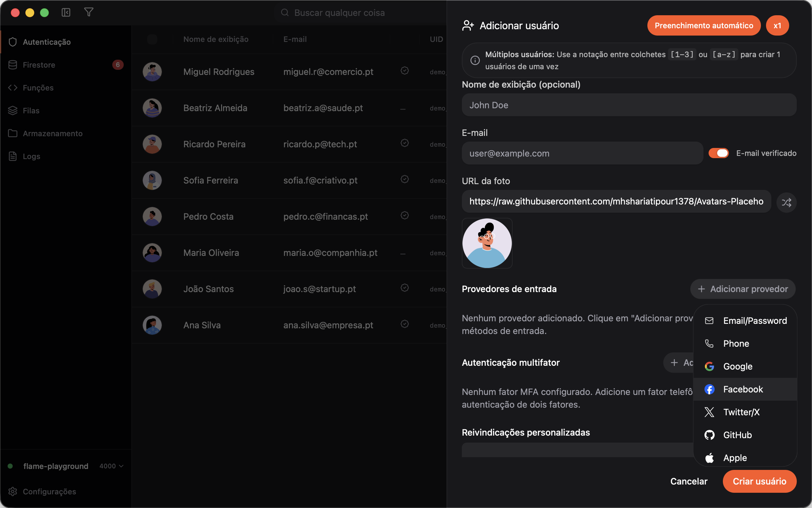Open Configurações gear icon
The image size is (812, 508).
(13, 491)
